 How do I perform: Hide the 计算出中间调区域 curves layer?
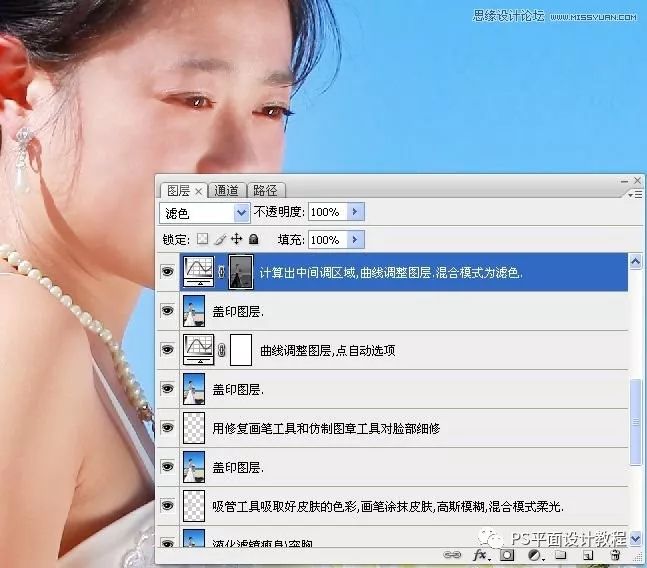168,272
